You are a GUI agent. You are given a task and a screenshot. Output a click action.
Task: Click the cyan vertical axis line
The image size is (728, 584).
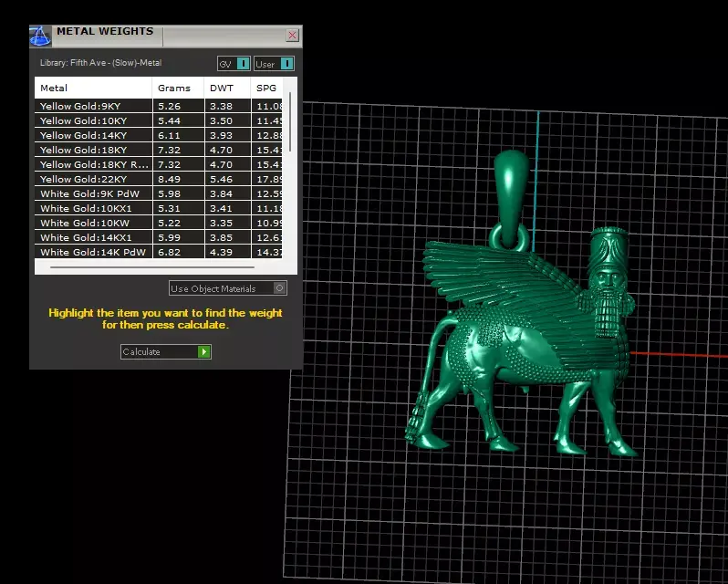point(536,181)
